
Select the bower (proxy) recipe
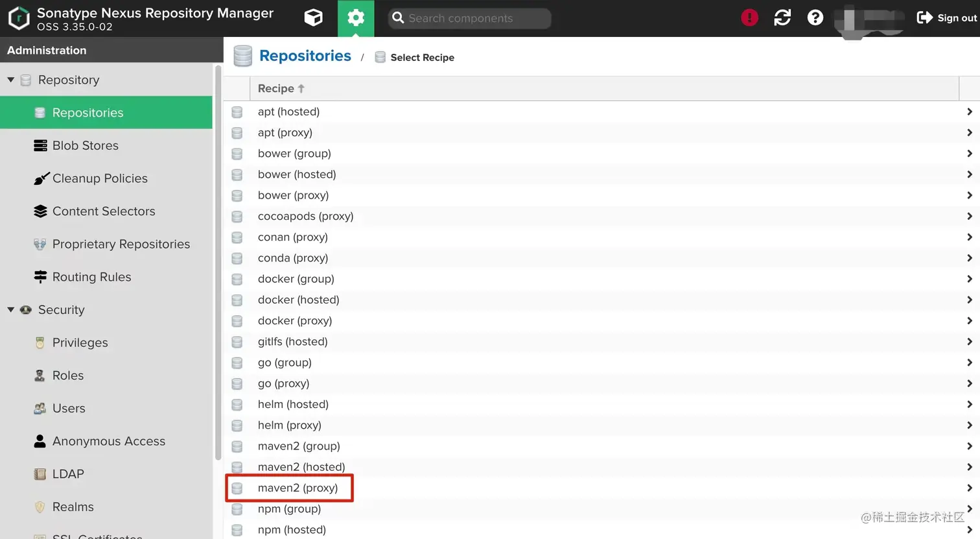601,195
